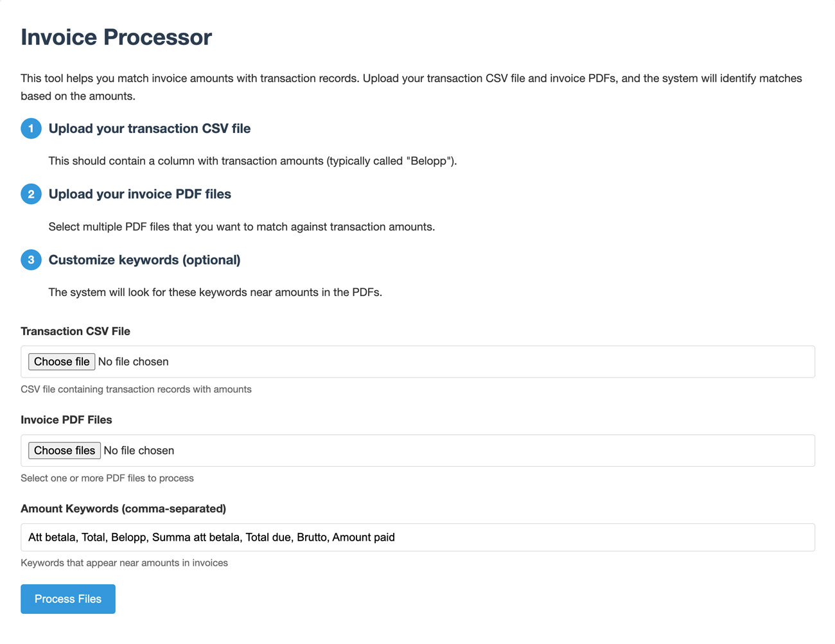Select the "Upload your transaction CSV file" heading
835x644 pixels.
point(150,128)
